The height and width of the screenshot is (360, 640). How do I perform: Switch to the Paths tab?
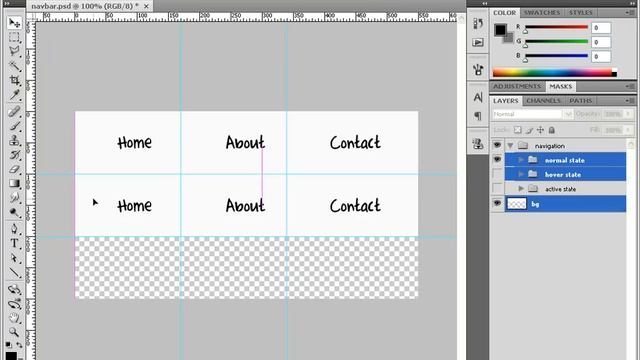(580, 100)
